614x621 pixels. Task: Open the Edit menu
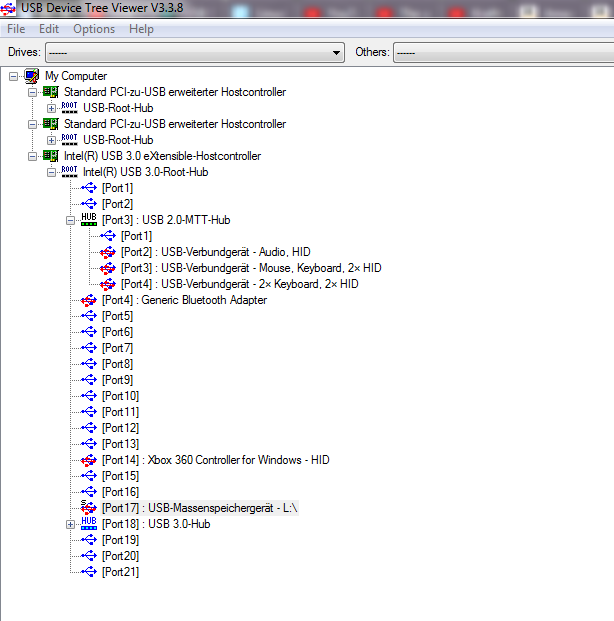click(x=49, y=29)
